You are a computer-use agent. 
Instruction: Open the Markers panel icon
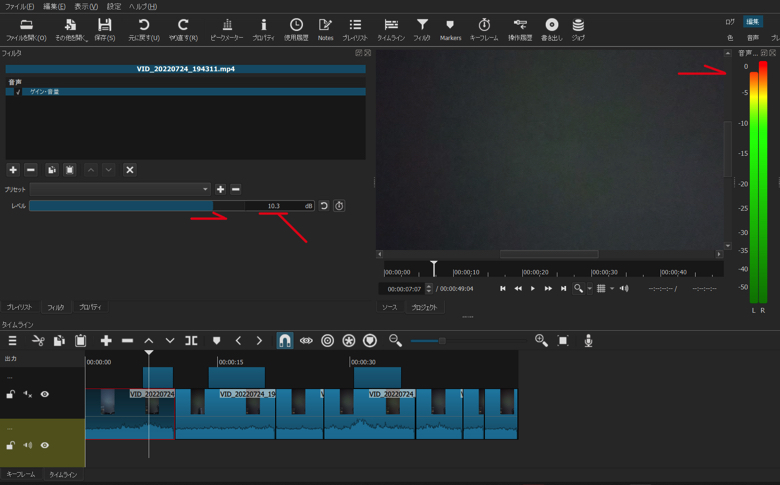450,29
